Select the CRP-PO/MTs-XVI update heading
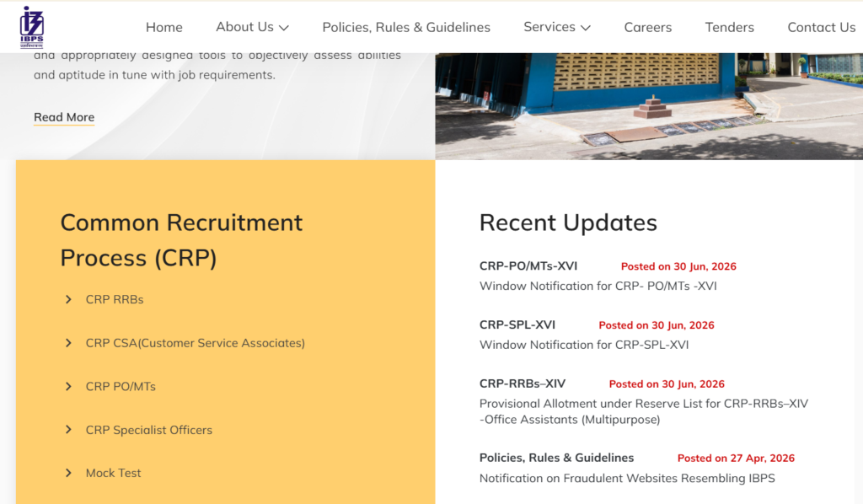The width and height of the screenshot is (863, 504). tap(528, 265)
